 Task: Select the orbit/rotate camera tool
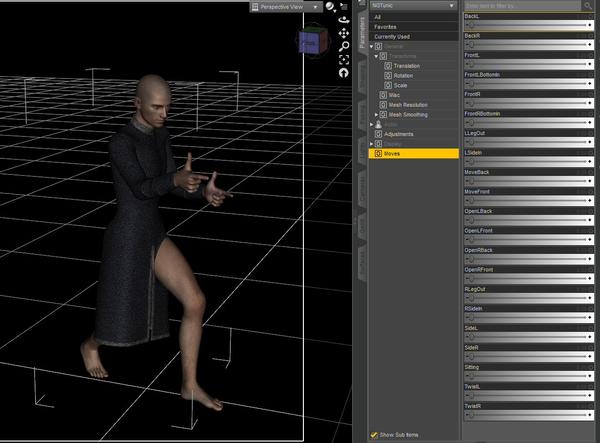[x=344, y=20]
